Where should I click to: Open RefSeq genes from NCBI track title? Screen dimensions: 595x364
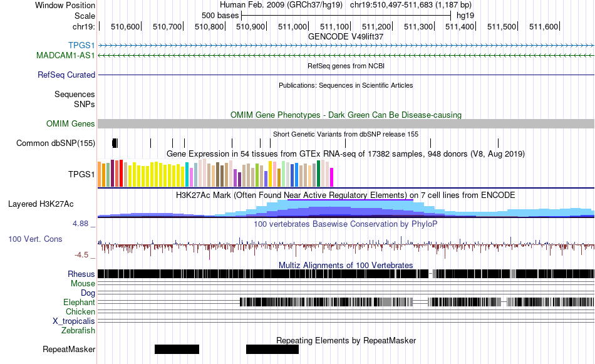coord(346,66)
